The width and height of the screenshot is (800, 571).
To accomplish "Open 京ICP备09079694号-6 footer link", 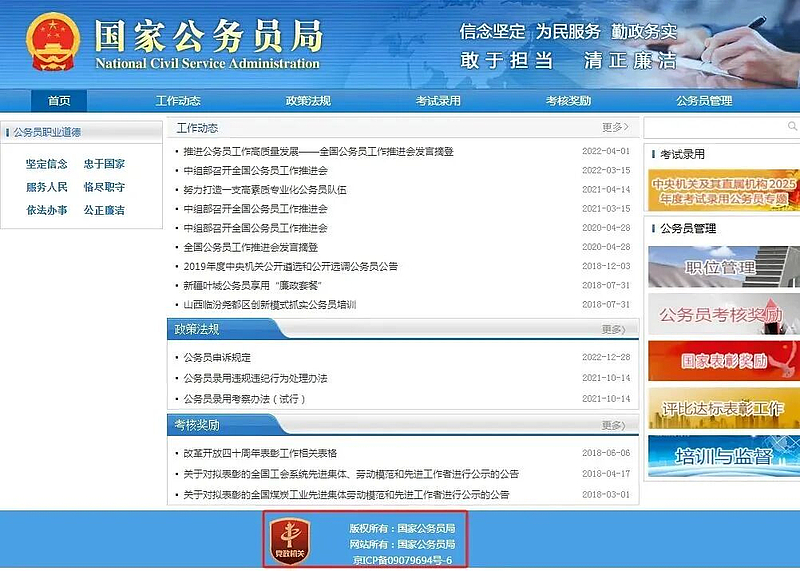I will (x=408, y=560).
